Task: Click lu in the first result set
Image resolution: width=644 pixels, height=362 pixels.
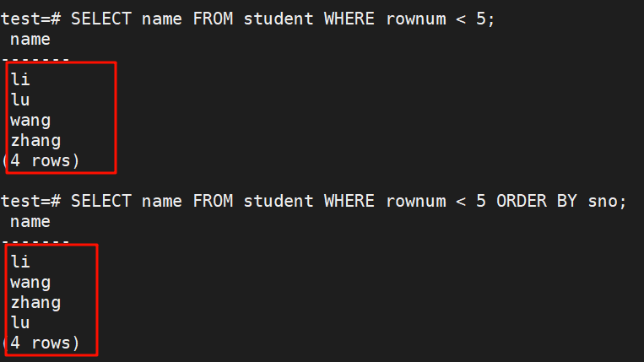Action: [20, 100]
